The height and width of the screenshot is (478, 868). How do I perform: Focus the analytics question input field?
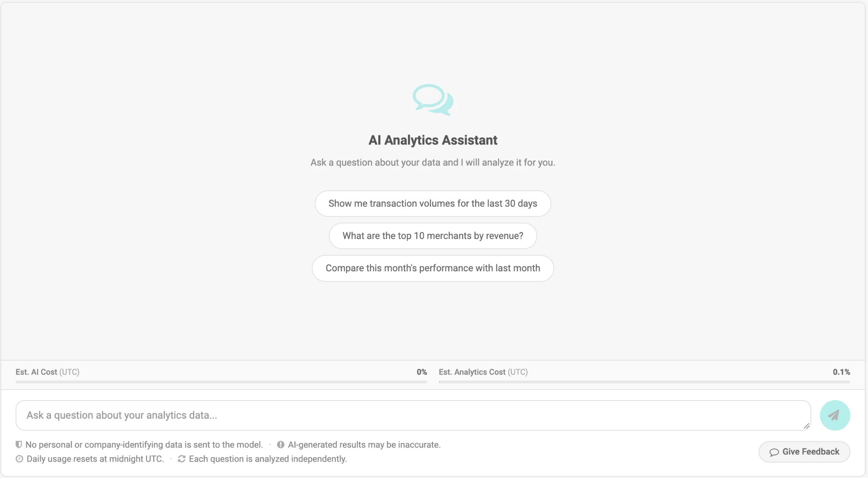413,415
